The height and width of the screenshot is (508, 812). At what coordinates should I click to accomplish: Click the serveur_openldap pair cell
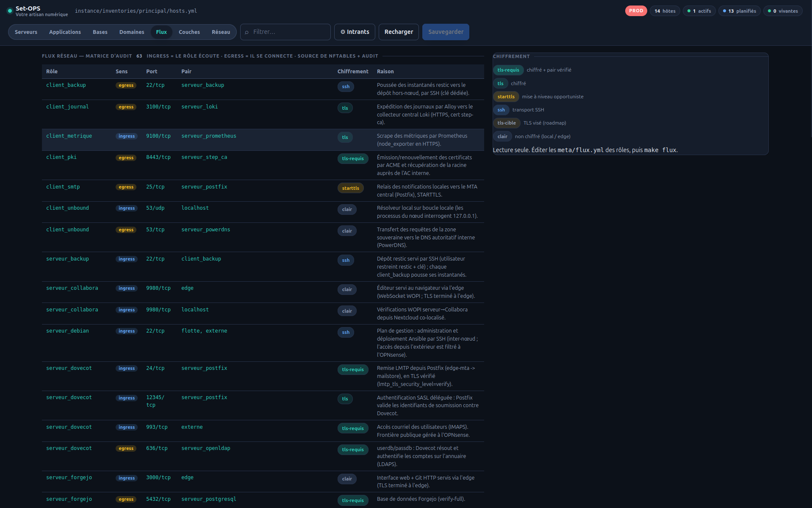pos(206,448)
